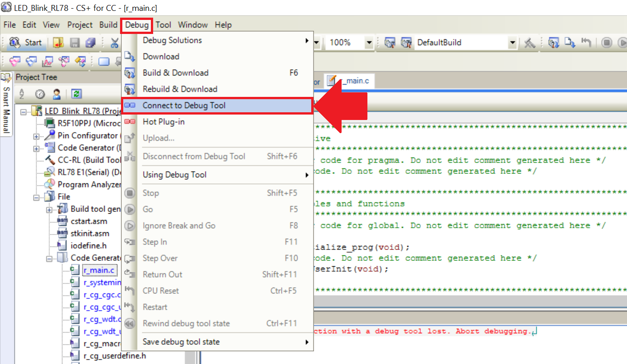Image resolution: width=627 pixels, height=364 pixels.
Task: Select CC-RL Build Tool tree item
Action: pos(83,160)
